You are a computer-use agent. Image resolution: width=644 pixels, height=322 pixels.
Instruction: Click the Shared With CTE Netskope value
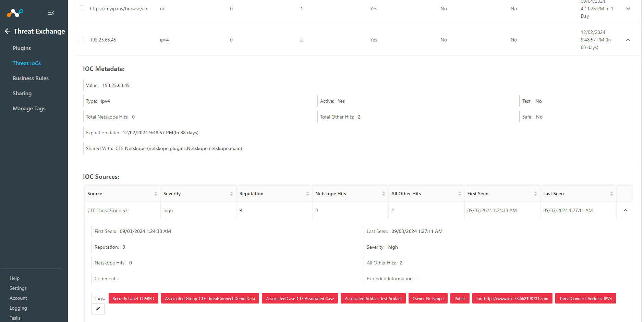tap(179, 148)
